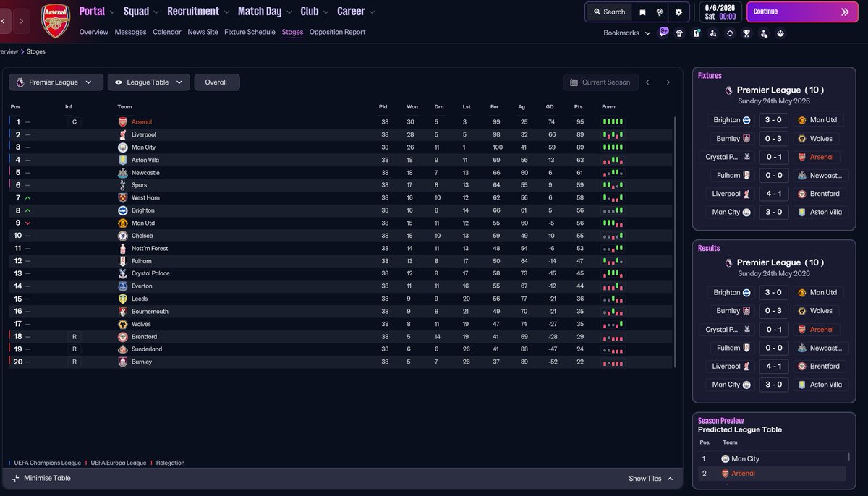
Task: Open the bookmark icon next to Search
Action: [x=642, y=12]
